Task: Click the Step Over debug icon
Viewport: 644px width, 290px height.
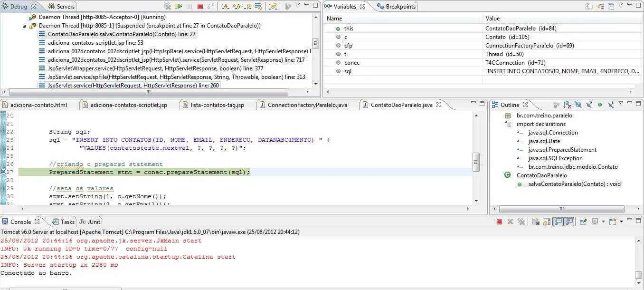Action: click(236, 7)
